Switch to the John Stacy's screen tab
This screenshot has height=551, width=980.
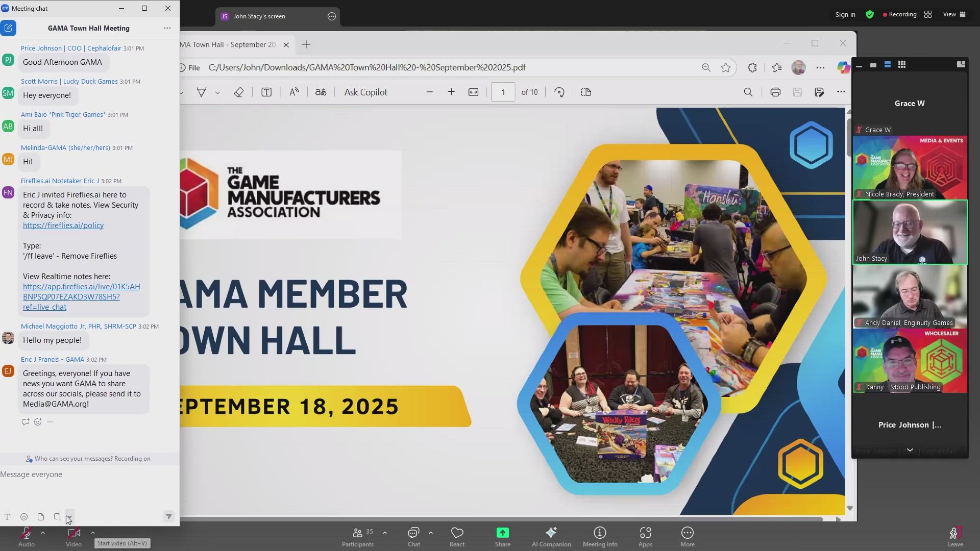260,16
